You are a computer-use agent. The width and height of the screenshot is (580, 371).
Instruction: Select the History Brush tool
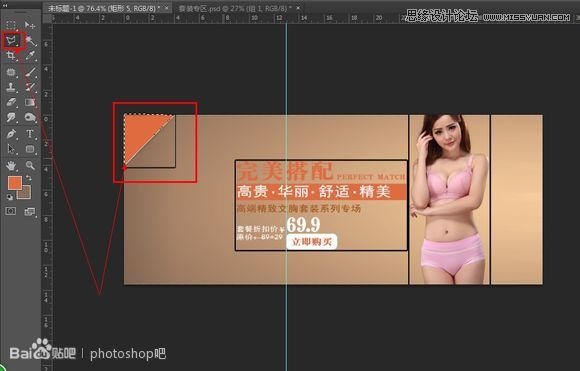[x=30, y=87]
